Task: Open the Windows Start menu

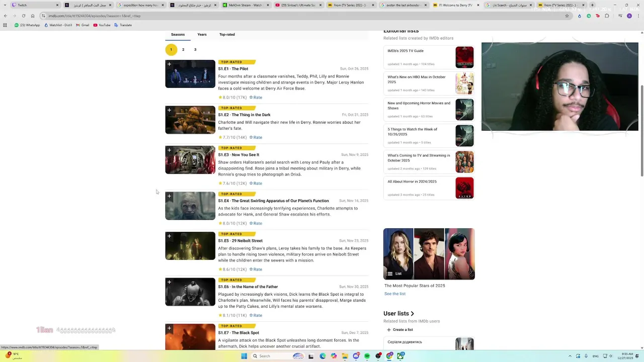Action: [x=244, y=356]
